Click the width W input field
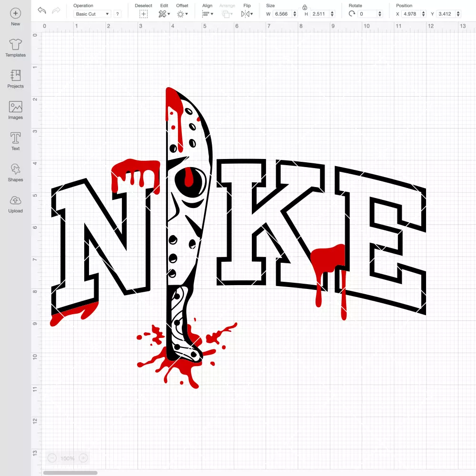This screenshot has height=476, width=476. [x=281, y=14]
